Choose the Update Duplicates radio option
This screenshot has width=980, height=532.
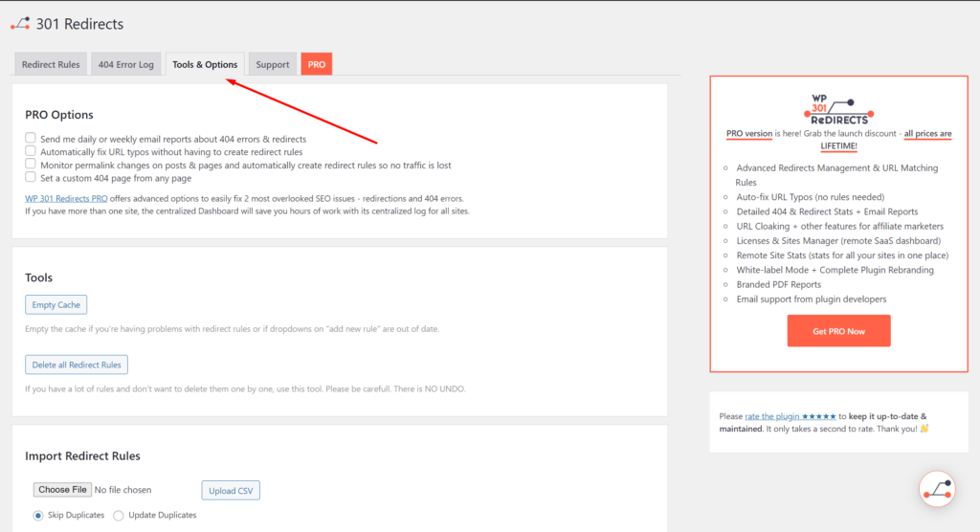tap(119, 515)
